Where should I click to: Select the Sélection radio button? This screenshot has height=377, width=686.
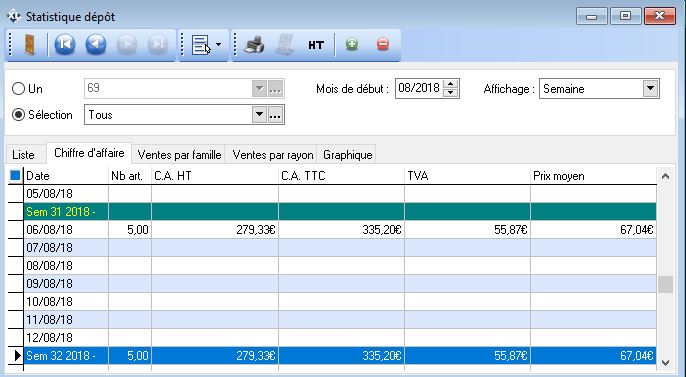[18, 115]
